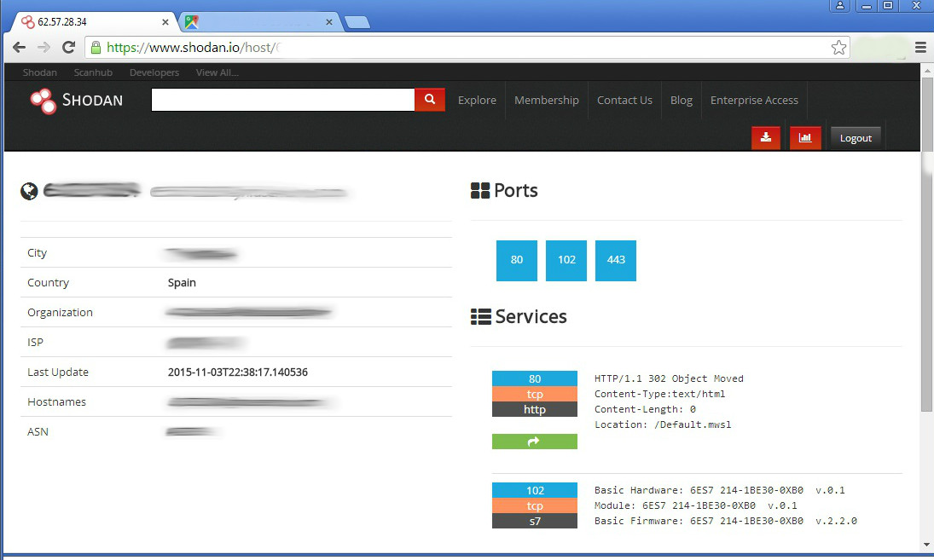The width and height of the screenshot is (934, 560).
Task: Close the 62.57.28.34 tab
Action: click(x=165, y=22)
